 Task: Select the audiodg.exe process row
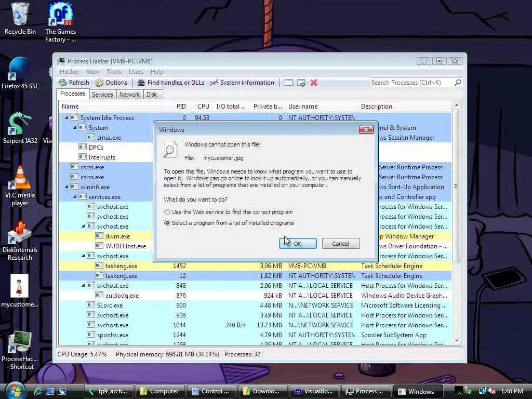(x=255, y=296)
